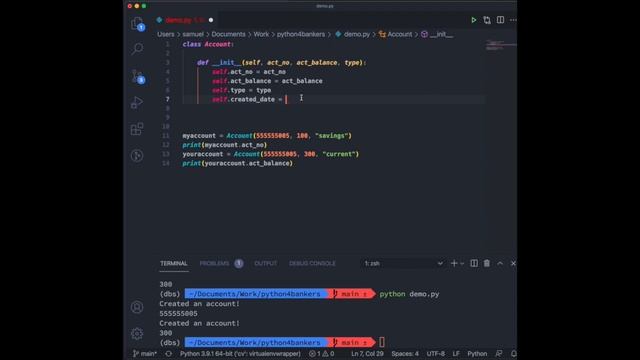Open the Extensions view
640x360 pixels.
[x=137, y=129]
